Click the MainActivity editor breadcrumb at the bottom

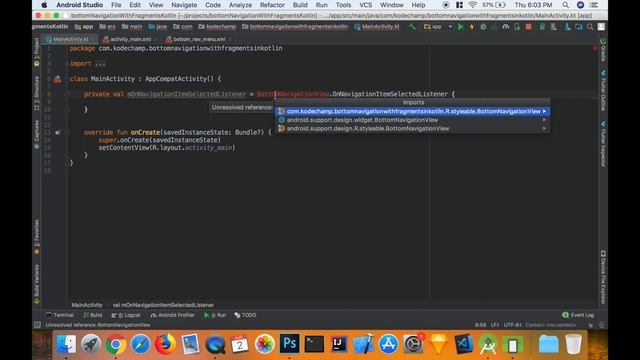point(87,305)
